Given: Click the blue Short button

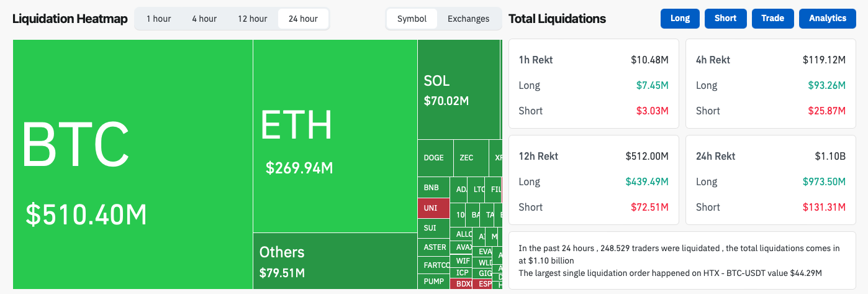Looking at the screenshot, I should coord(725,19).
